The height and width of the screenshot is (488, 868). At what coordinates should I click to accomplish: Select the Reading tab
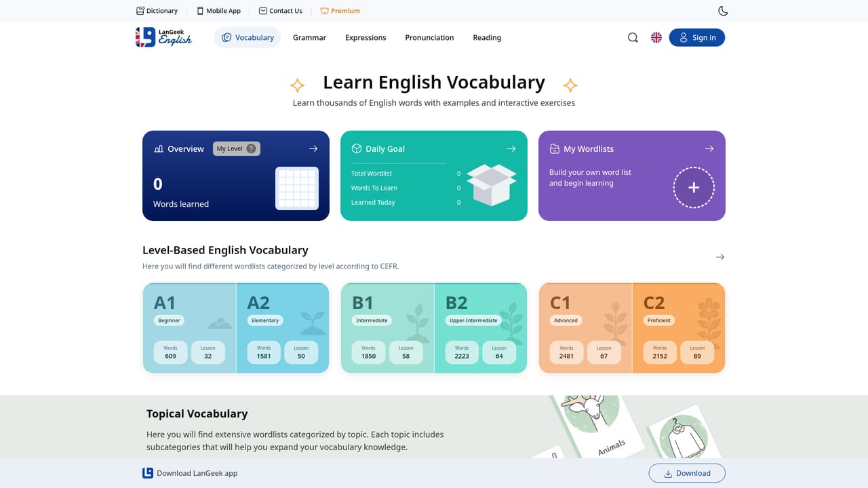tap(487, 38)
